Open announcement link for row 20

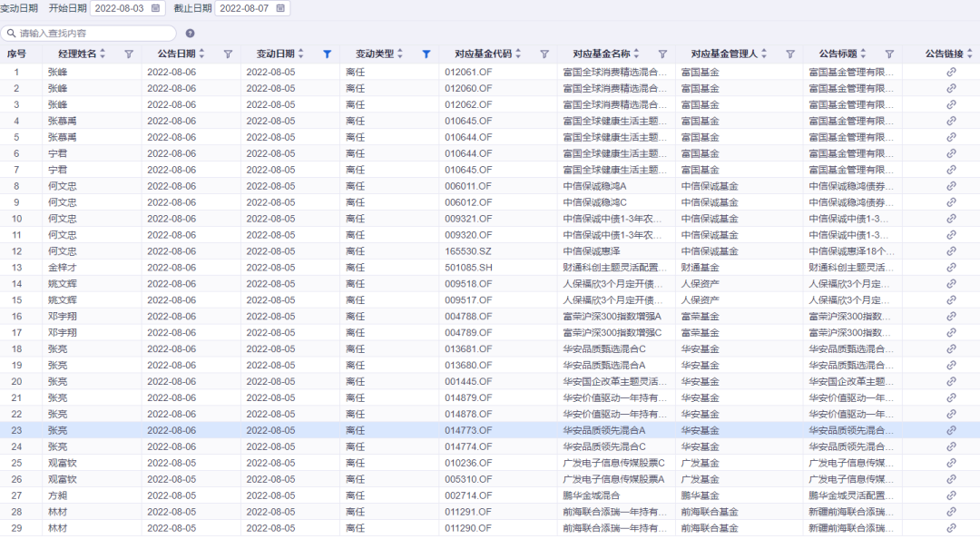click(951, 381)
